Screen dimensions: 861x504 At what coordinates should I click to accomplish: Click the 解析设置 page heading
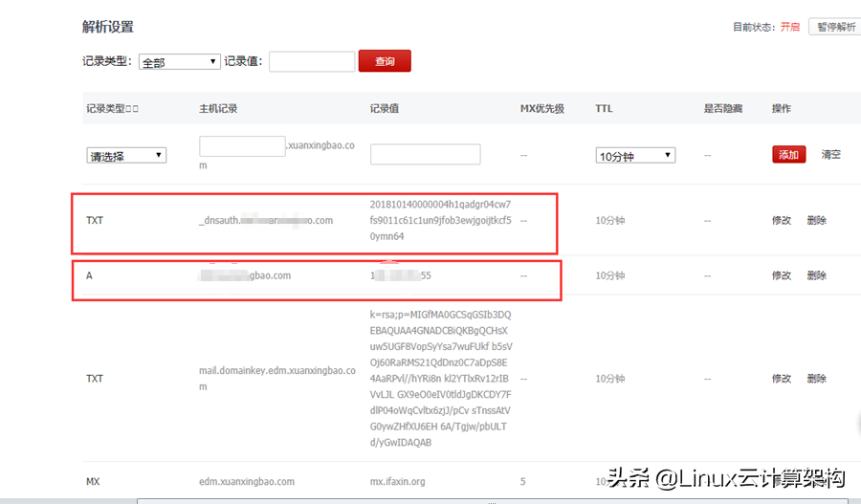coord(107,27)
